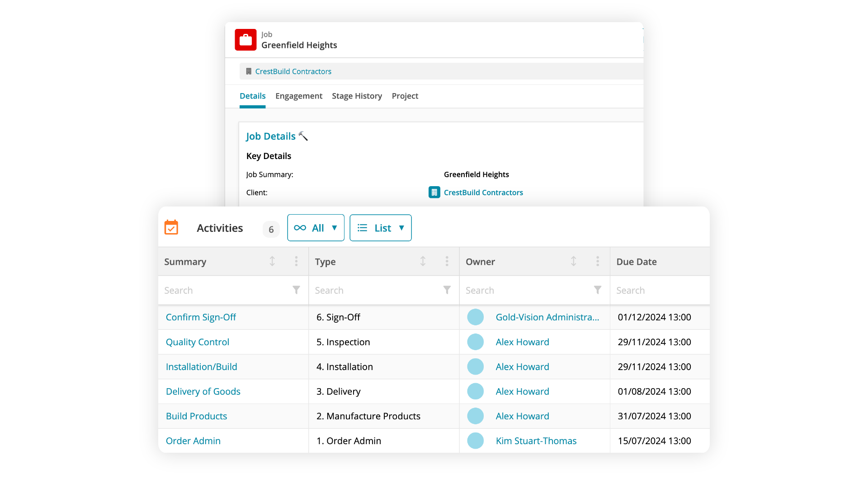Image resolution: width=868 pixels, height=488 pixels.
Task: Open the Installation/Build activity
Action: pyautogui.click(x=201, y=367)
